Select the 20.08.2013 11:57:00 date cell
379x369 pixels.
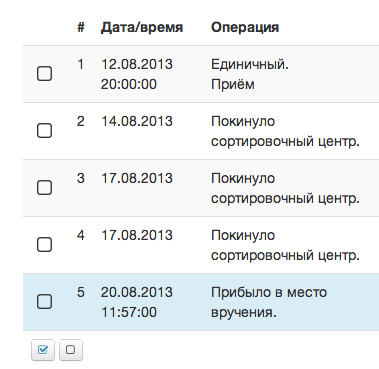[x=137, y=302]
